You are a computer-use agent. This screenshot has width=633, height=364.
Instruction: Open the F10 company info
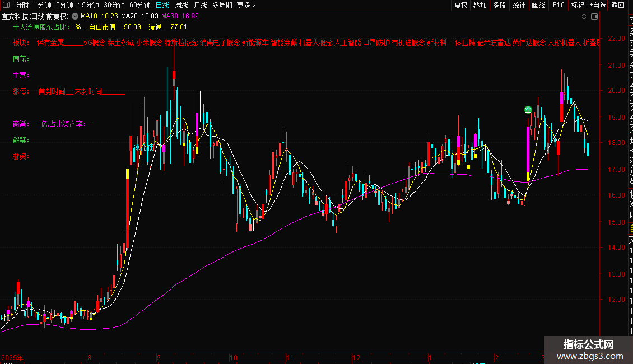558,5
